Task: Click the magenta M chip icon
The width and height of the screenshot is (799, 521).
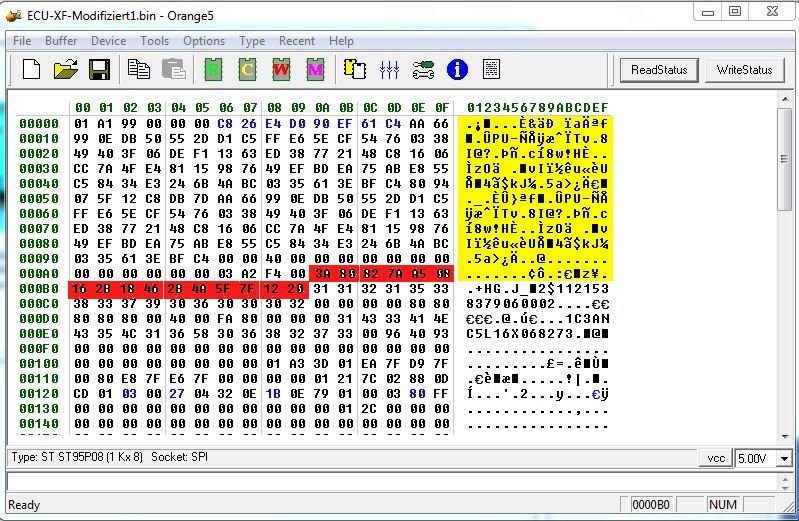Action: [x=315, y=69]
